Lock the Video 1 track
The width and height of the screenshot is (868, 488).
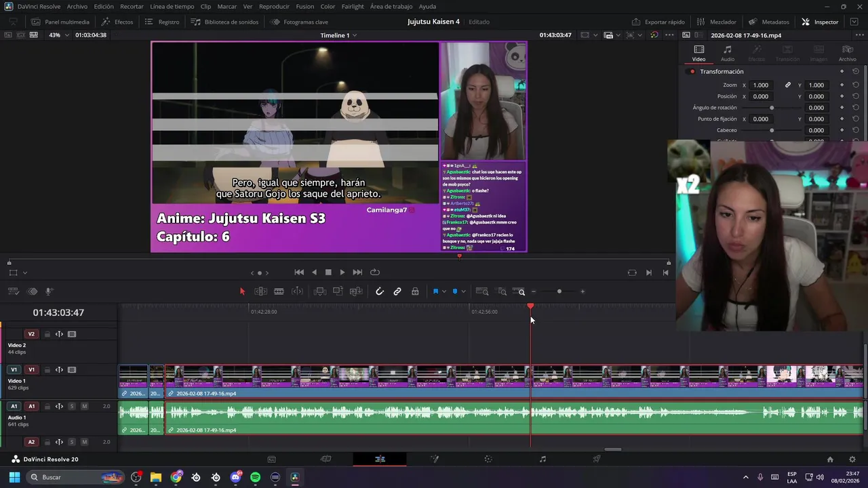[47, 370]
